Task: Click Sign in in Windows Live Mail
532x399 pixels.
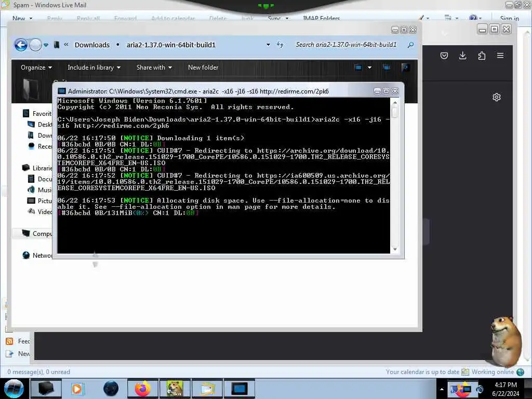Action: click(x=509, y=18)
